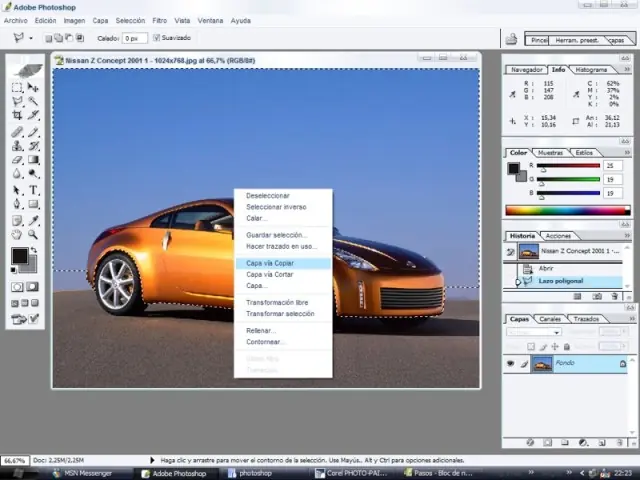The width and height of the screenshot is (640, 480).
Task: Select the History Brush tool
Action: (33, 145)
